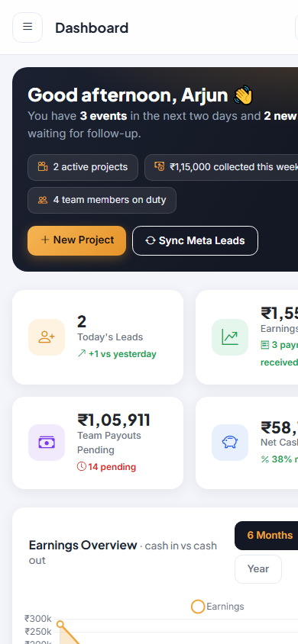Screen dimensions: 298x644
Task: Open the Today's Leads stat card
Action: click(x=98, y=337)
